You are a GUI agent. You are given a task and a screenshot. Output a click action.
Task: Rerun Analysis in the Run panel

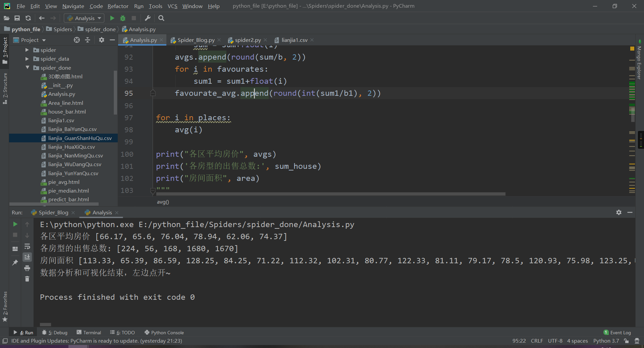coord(15,224)
